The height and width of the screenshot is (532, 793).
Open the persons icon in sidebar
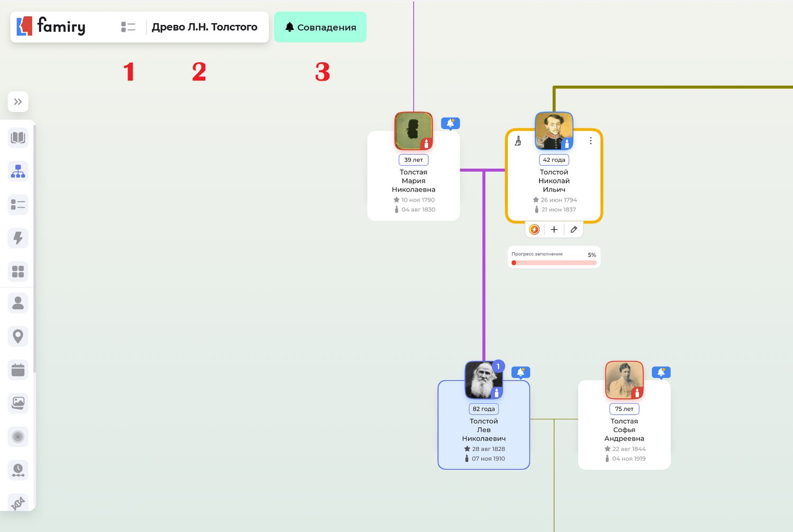point(18,303)
